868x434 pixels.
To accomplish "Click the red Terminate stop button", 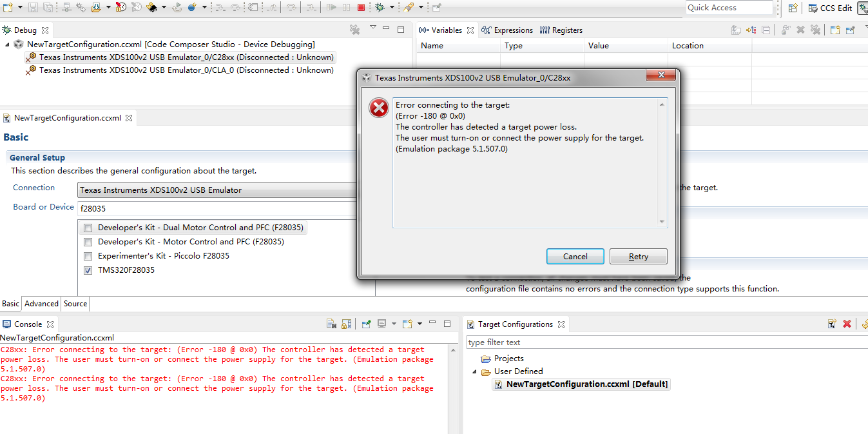I will (361, 7).
